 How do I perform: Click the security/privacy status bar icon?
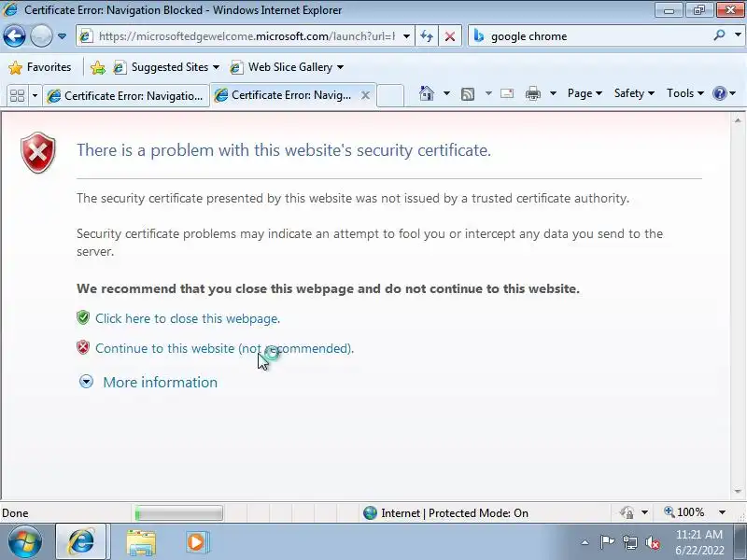coord(627,512)
